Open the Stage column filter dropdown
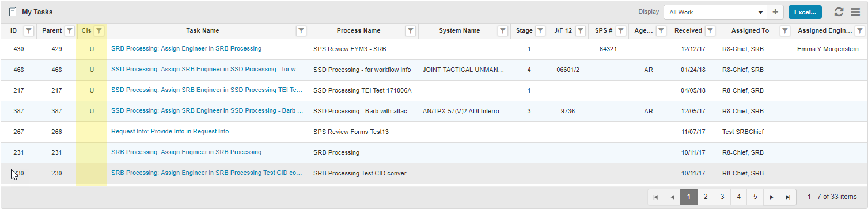The image size is (868, 210). coord(540,31)
